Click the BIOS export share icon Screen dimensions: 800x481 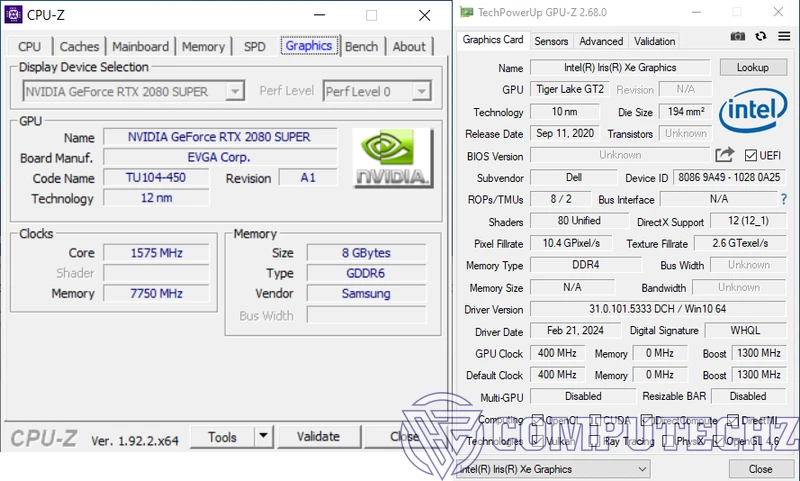[724, 155]
